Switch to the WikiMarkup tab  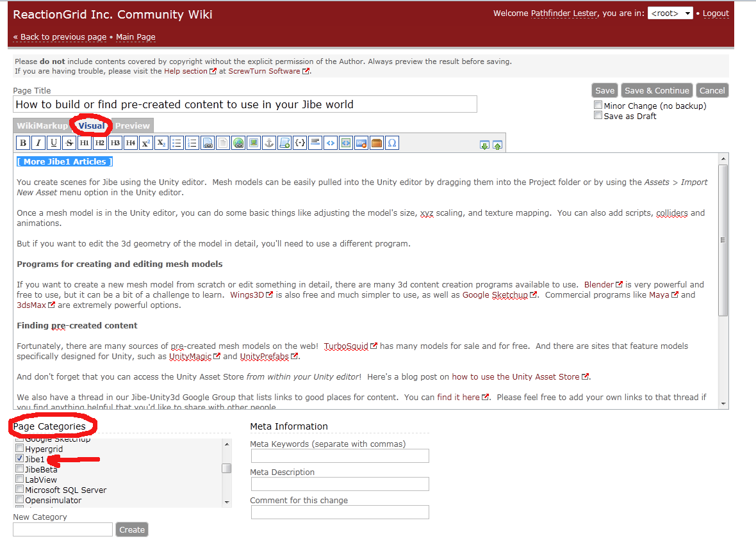(42, 125)
